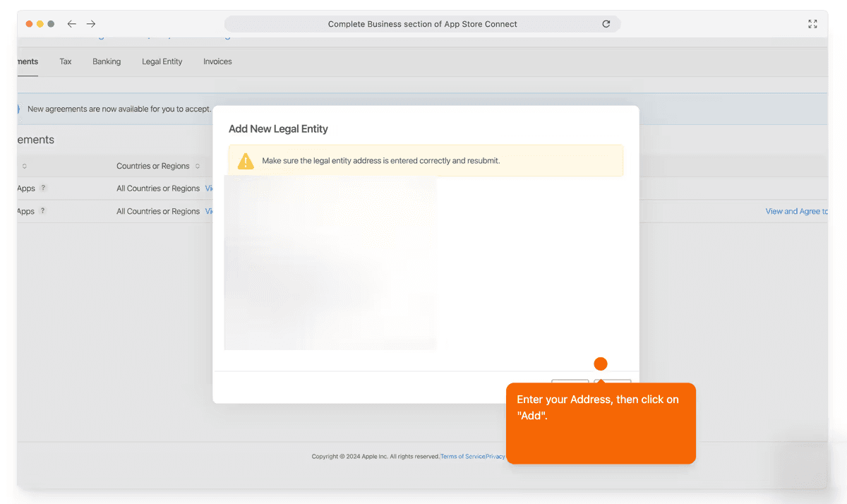Click the orange tour step dot

[x=600, y=364]
